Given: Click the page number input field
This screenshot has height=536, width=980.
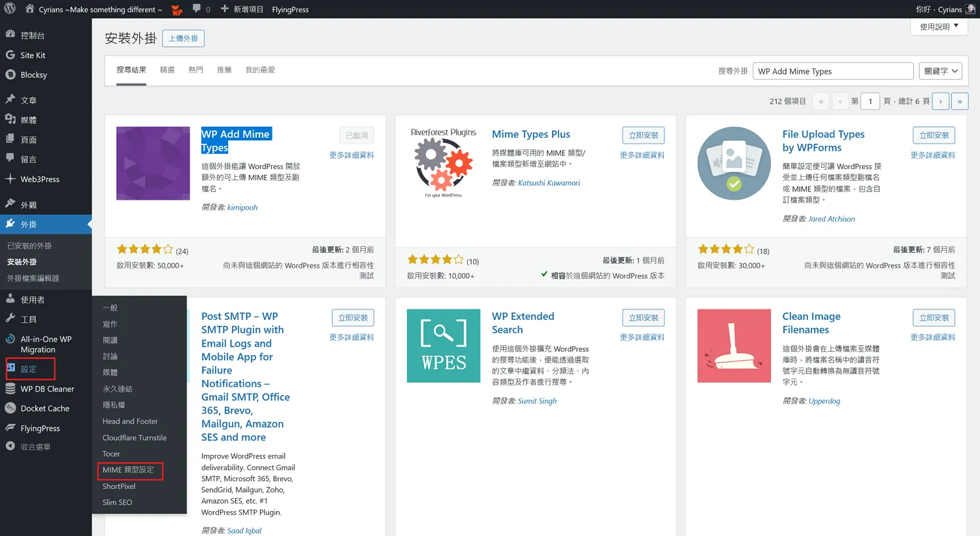Looking at the screenshot, I should [870, 101].
